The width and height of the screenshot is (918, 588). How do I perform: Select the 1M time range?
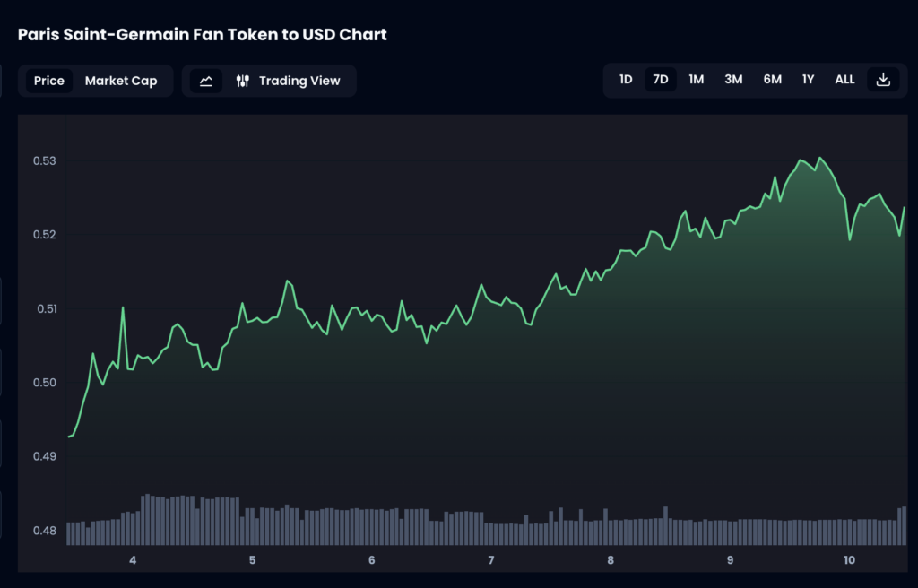click(x=696, y=80)
